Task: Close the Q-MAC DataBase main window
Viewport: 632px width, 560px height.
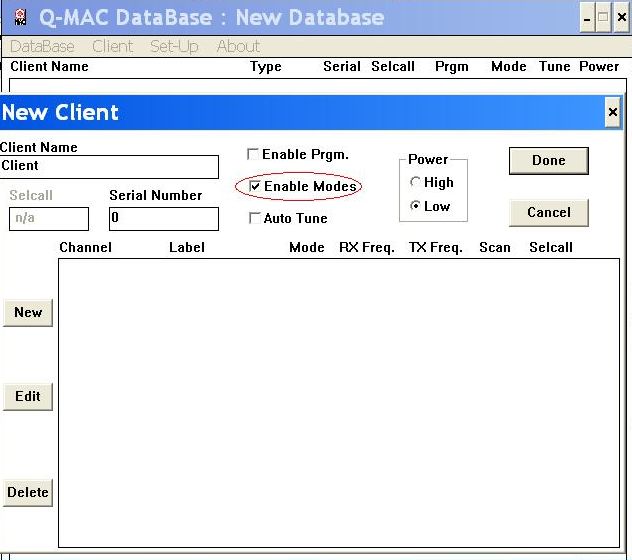Action: coord(622,18)
